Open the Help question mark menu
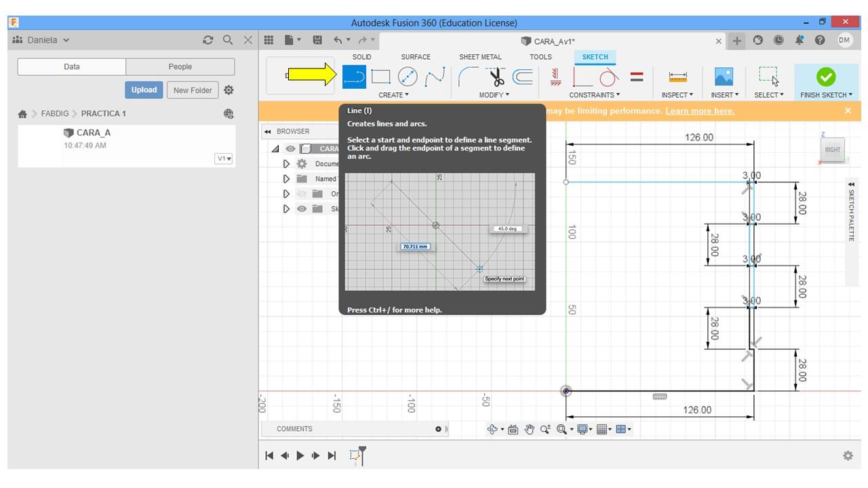The height and width of the screenshot is (488, 868). (819, 41)
